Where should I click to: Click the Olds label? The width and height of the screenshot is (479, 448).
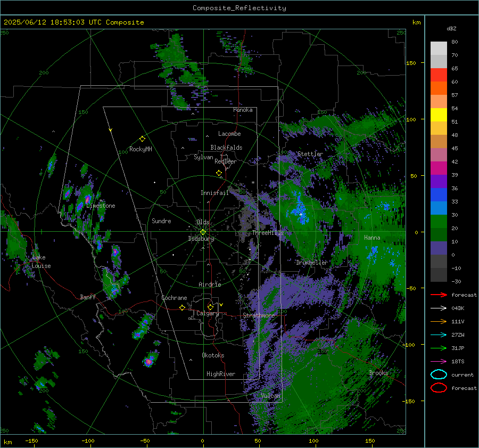point(203,222)
